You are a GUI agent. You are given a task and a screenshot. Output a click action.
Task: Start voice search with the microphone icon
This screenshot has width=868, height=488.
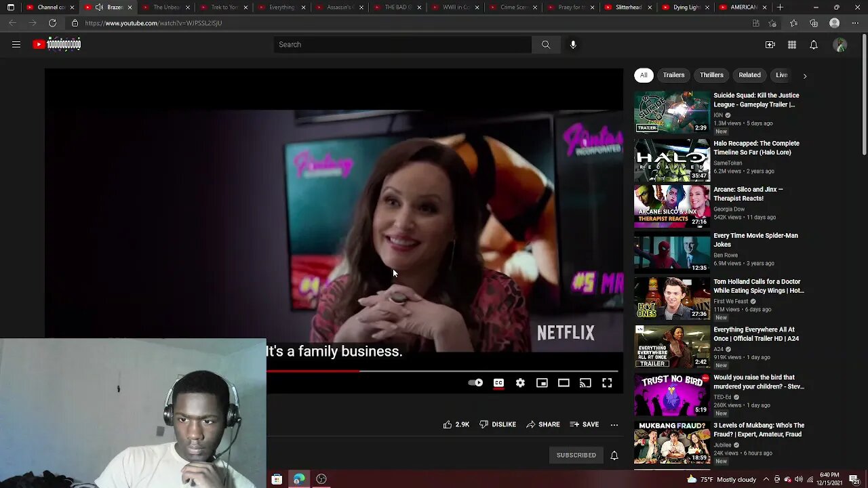coord(573,45)
